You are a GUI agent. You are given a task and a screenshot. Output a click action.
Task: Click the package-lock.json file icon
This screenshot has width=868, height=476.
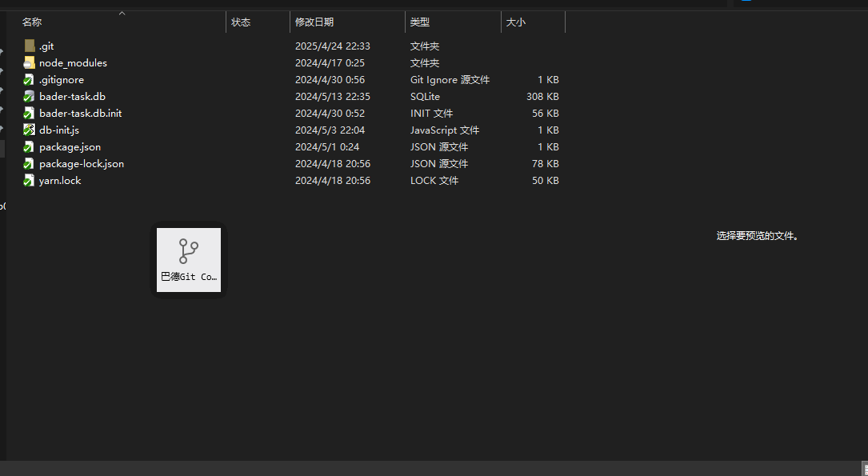29,164
